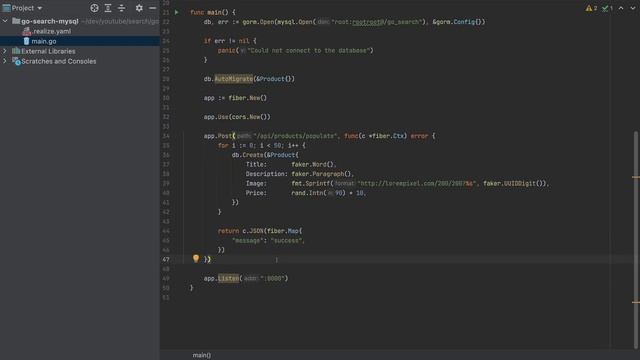
Task: Click "/api/products/populate" path string
Action: 296,136
